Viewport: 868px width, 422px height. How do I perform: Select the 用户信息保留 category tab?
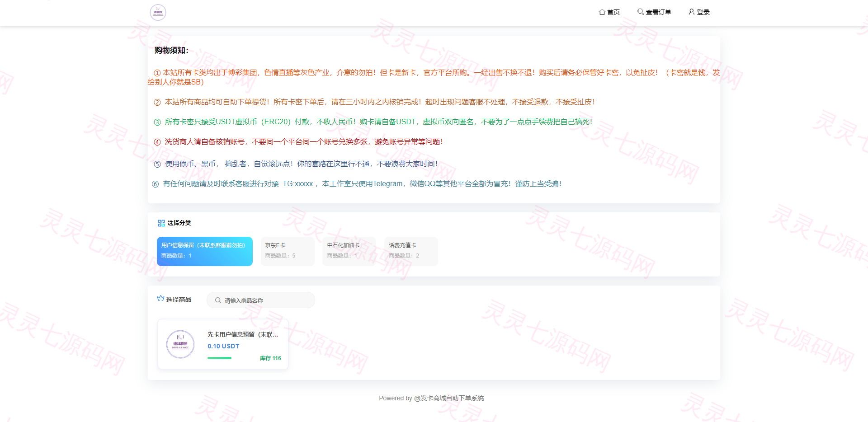click(205, 251)
